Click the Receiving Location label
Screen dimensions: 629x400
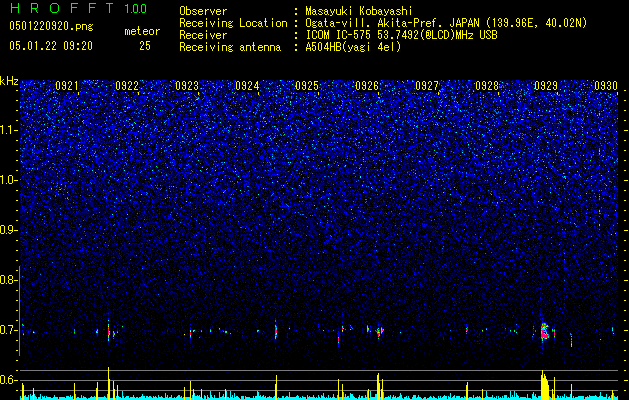click(233, 23)
